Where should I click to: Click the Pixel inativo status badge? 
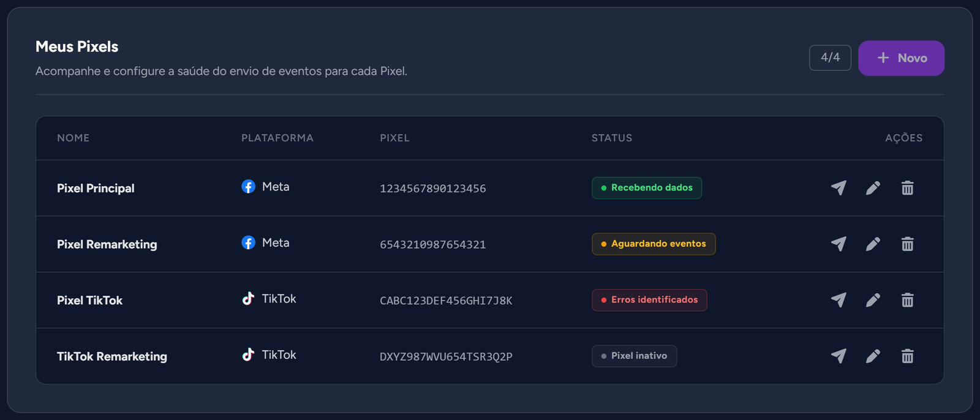point(634,356)
